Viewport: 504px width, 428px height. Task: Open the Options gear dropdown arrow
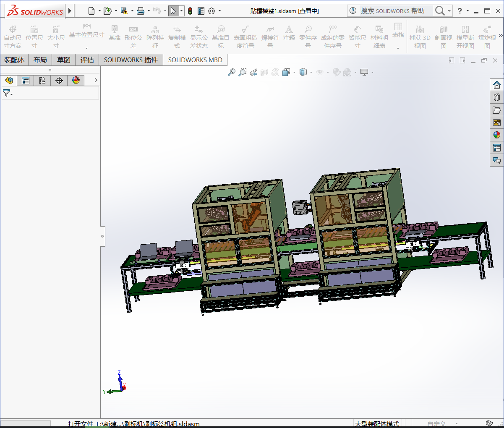(x=219, y=11)
